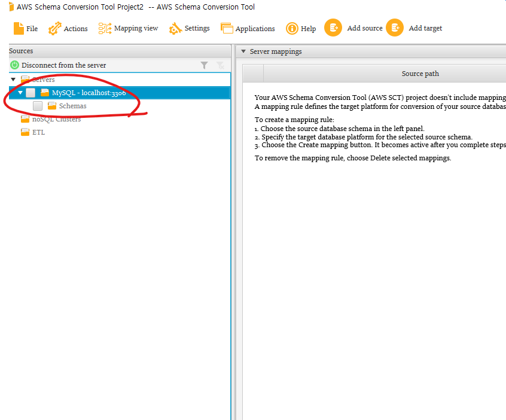Image resolution: width=506 pixels, height=420 pixels.
Task: Click the 'To create a mapping rule:' text
Action: point(294,120)
